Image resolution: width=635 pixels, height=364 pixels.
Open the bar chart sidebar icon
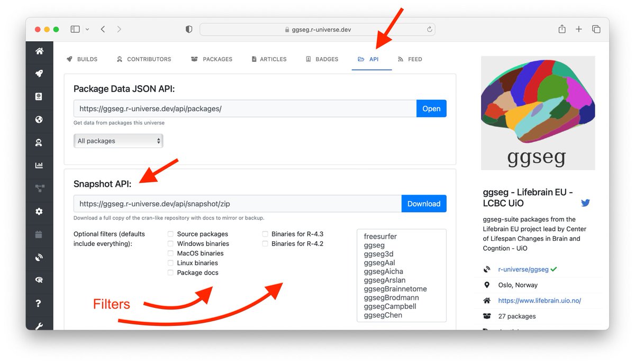point(39,166)
